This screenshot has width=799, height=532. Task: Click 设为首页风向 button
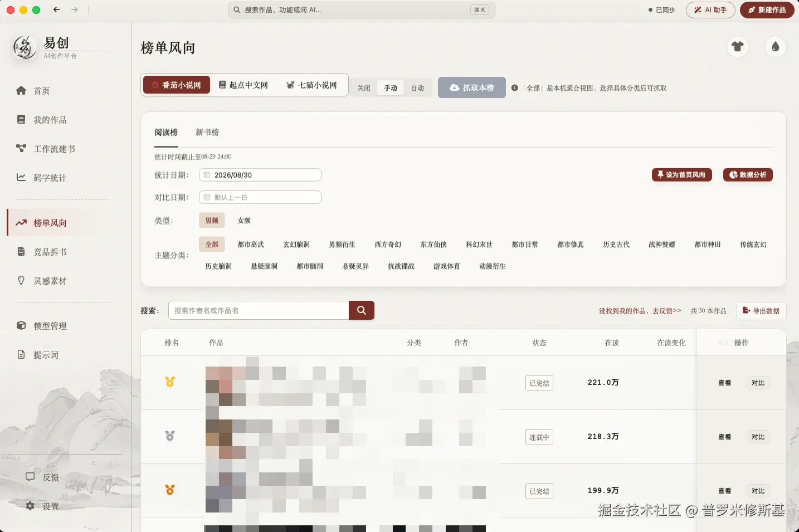coord(682,175)
